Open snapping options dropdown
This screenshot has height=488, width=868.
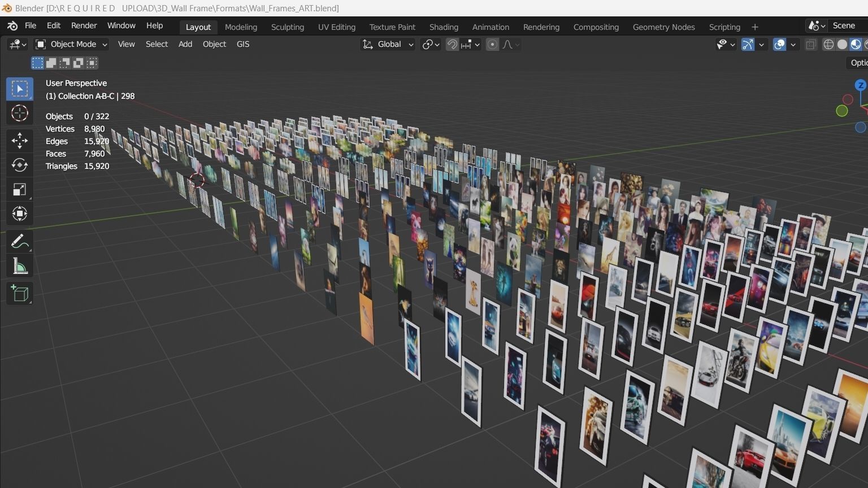(x=470, y=45)
